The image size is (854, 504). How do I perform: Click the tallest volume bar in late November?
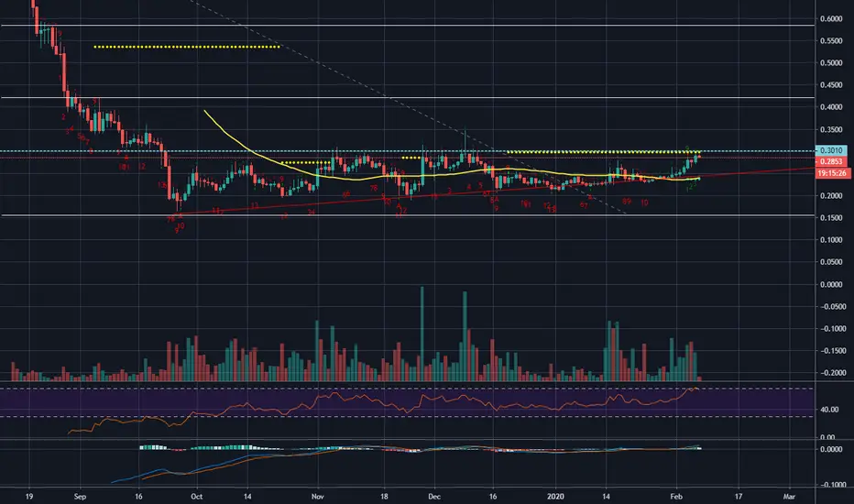[422, 334]
